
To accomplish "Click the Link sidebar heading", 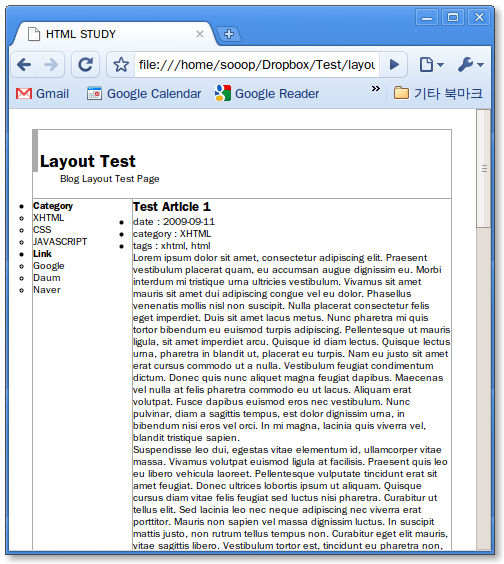I will click(x=42, y=254).
